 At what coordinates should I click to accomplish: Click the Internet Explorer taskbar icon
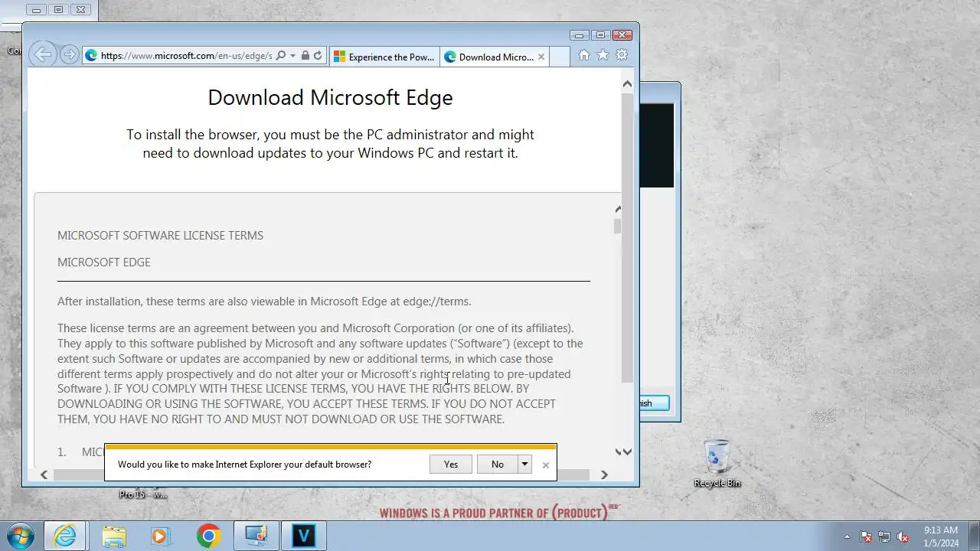point(65,536)
